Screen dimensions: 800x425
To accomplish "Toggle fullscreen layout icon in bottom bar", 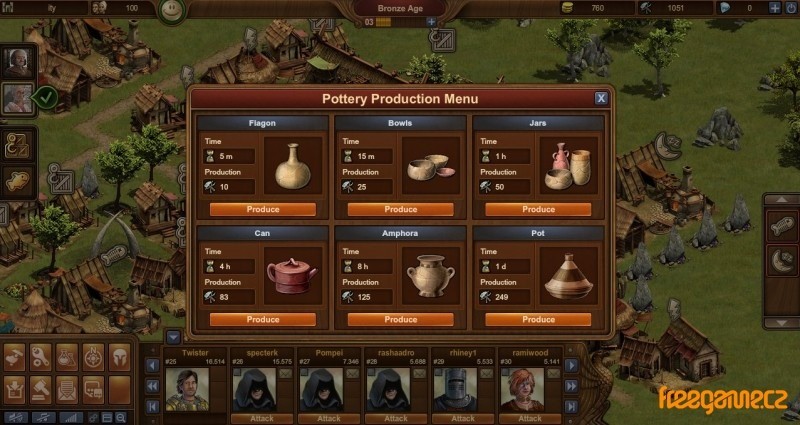I will [x=107, y=418].
